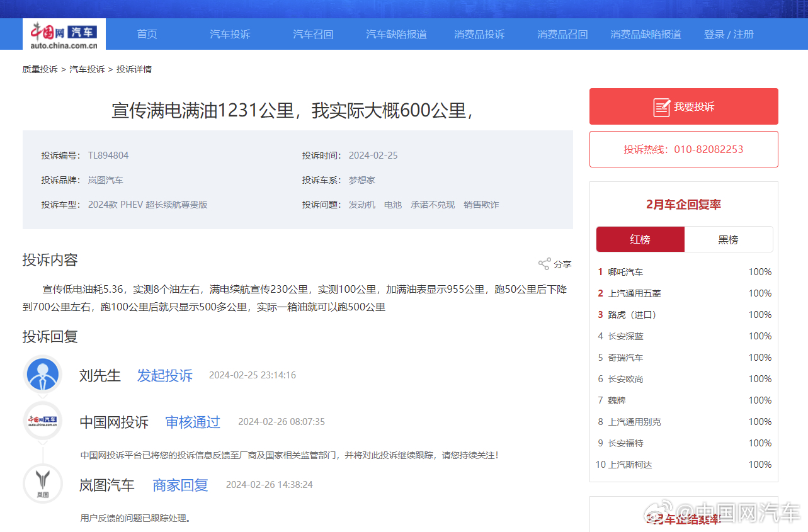Click the 岚图 brand avatar logo
808x532 pixels.
43,484
